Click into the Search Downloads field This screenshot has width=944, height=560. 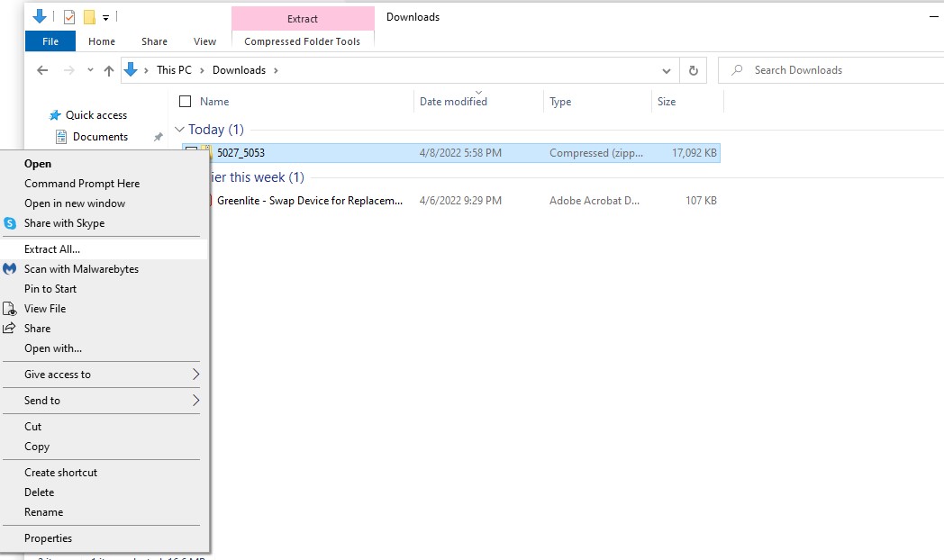point(829,70)
